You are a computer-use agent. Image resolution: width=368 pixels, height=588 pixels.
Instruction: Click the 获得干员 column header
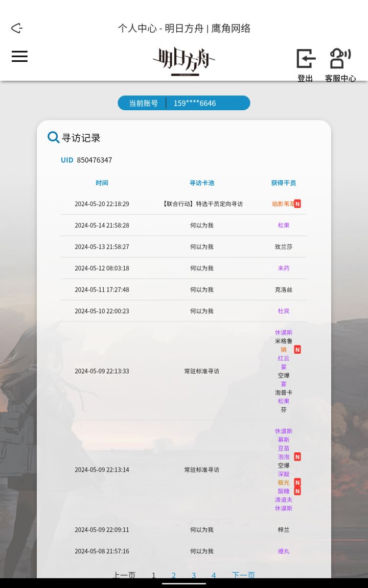[x=284, y=183]
